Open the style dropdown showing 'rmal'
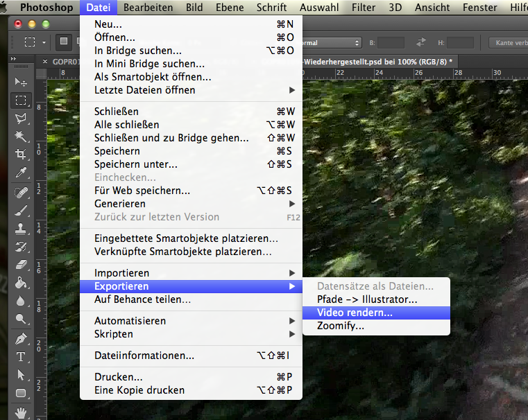The height and width of the screenshot is (420, 528). pos(332,43)
